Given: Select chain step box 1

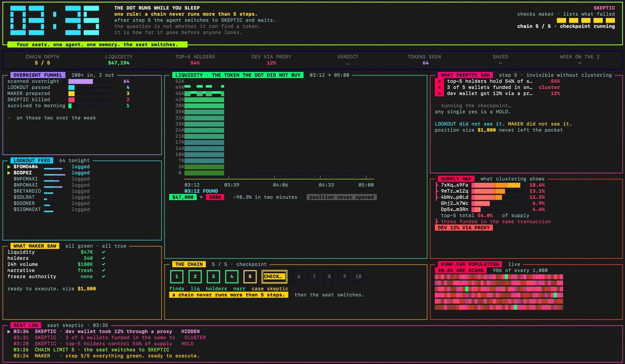Looking at the screenshot, I should point(177,277).
